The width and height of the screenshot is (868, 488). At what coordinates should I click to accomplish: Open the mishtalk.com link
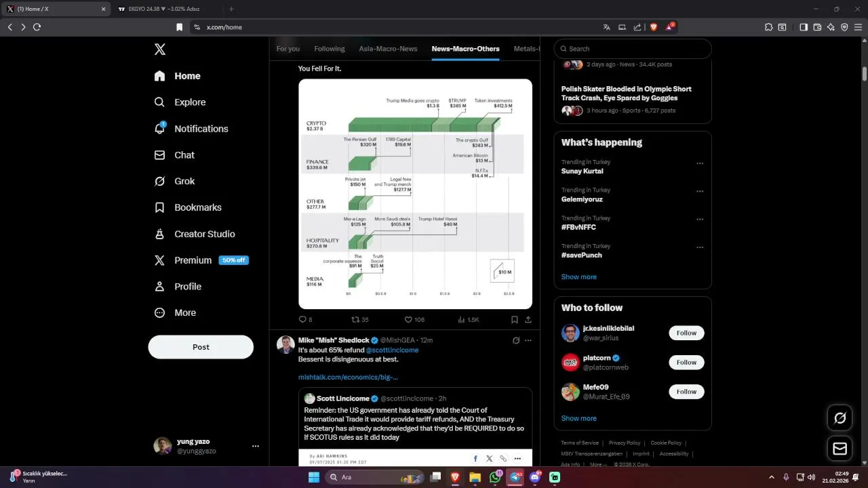coord(348,377)
